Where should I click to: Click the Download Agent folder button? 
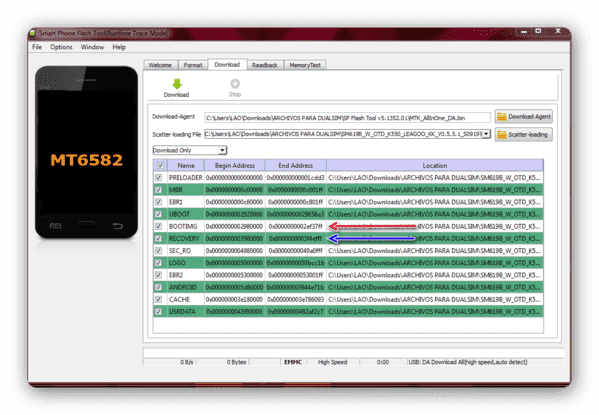(x=524, y=117)
